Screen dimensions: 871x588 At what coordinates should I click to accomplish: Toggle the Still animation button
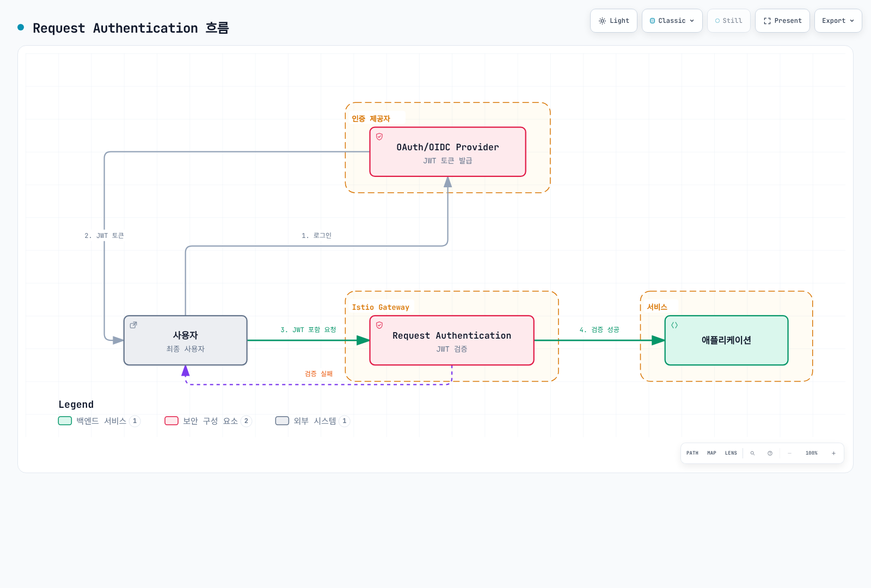[729, 21]
